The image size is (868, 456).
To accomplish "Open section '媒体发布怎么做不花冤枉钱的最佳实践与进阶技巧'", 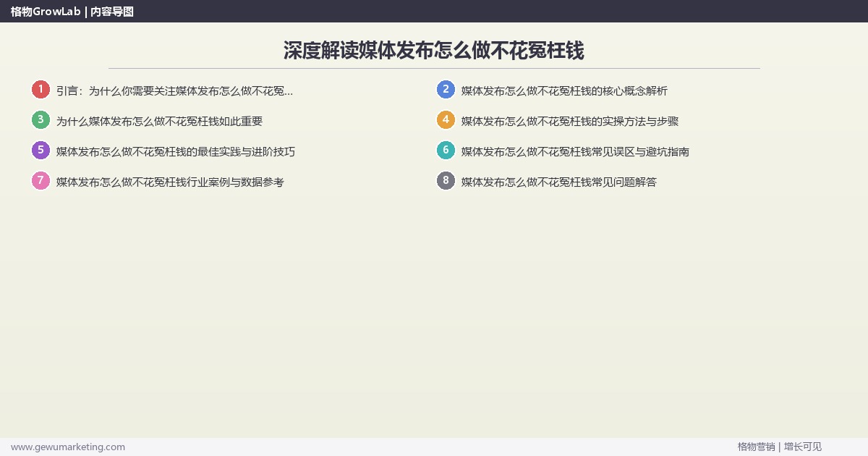I will coord(176,152).
